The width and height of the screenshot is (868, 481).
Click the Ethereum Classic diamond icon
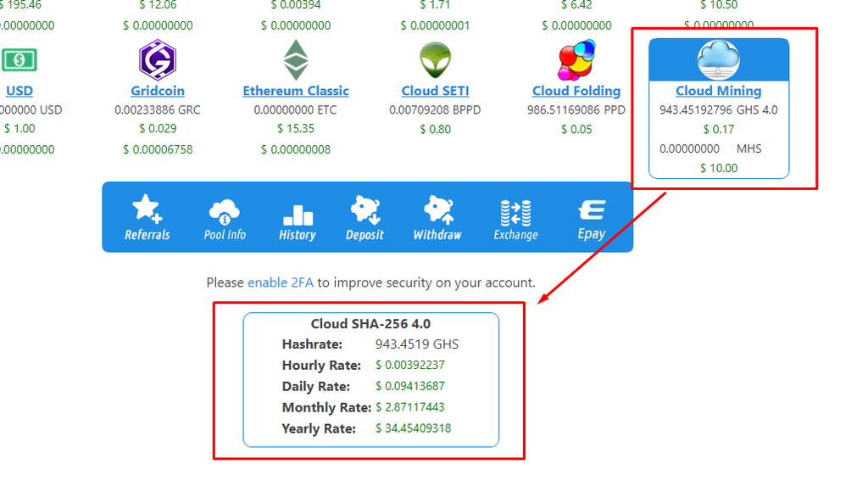(x=296, y=60)
